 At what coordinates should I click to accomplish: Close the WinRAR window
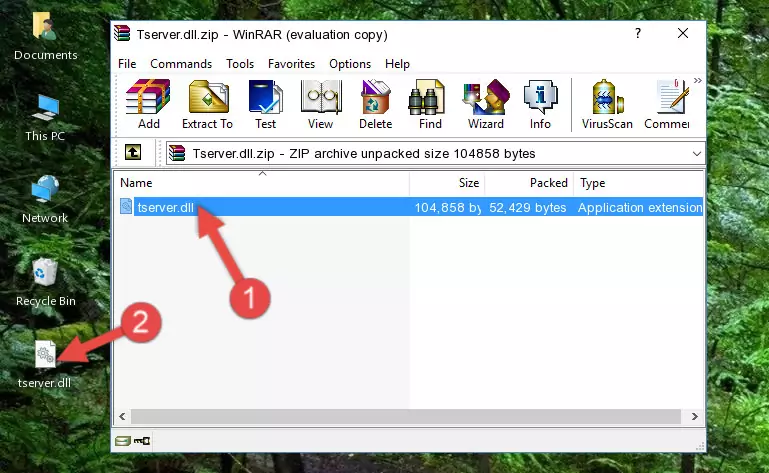click(683, 33)
